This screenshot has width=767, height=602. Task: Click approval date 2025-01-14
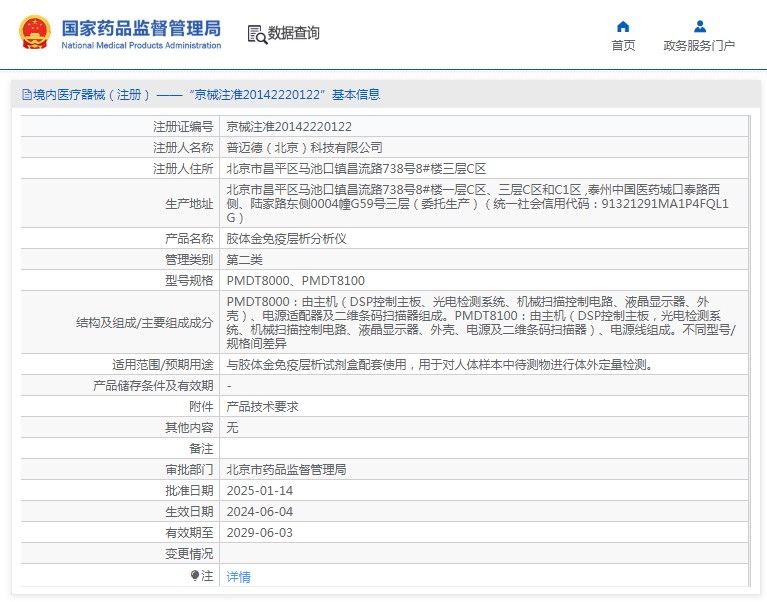260,491
